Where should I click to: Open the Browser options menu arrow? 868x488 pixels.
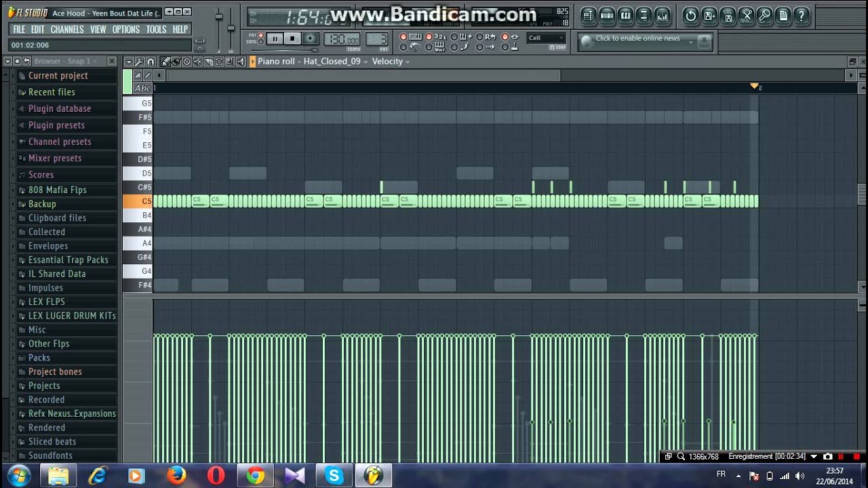7,61
